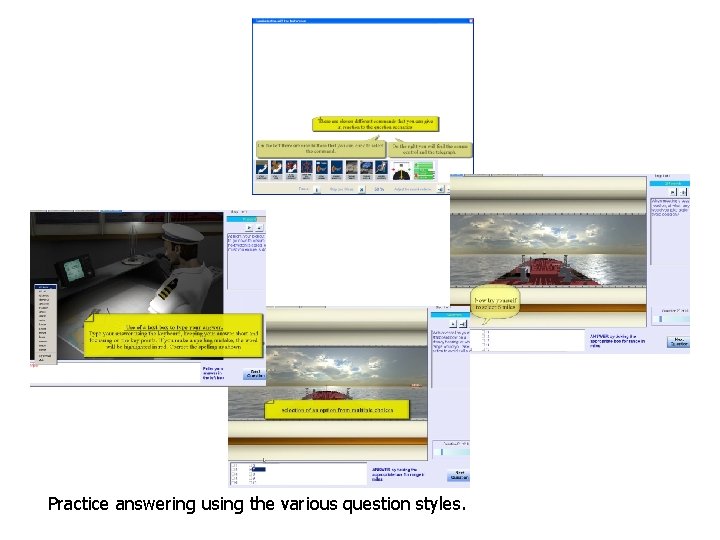The image size is (720, 540).
Task: Click the cyan progress bar in the captain window
Action: [246, 219]
